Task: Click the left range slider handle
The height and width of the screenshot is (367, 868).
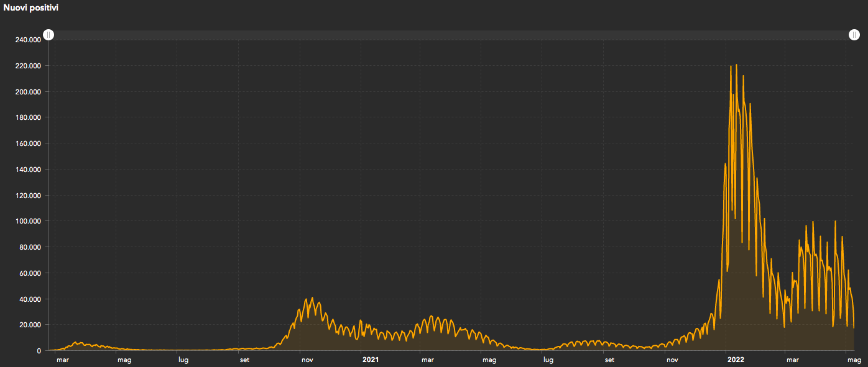Action: (x=48, y=35)
